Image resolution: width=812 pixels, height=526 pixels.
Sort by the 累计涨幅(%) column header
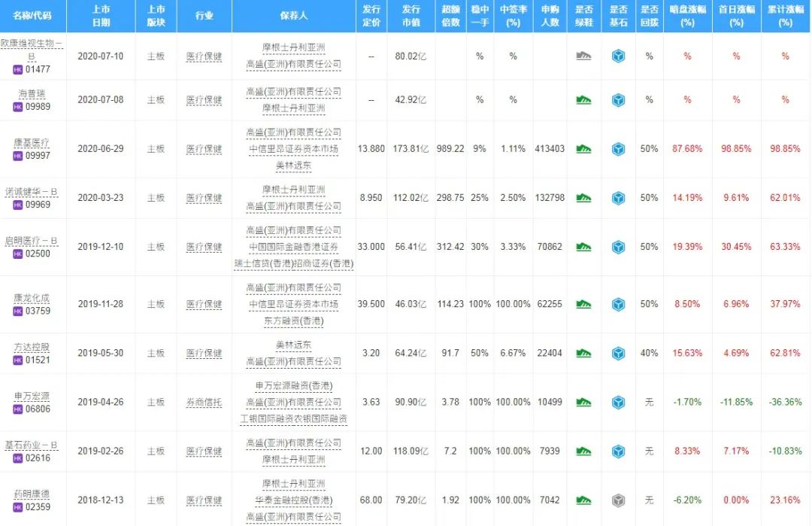click(x=786, y=16)
